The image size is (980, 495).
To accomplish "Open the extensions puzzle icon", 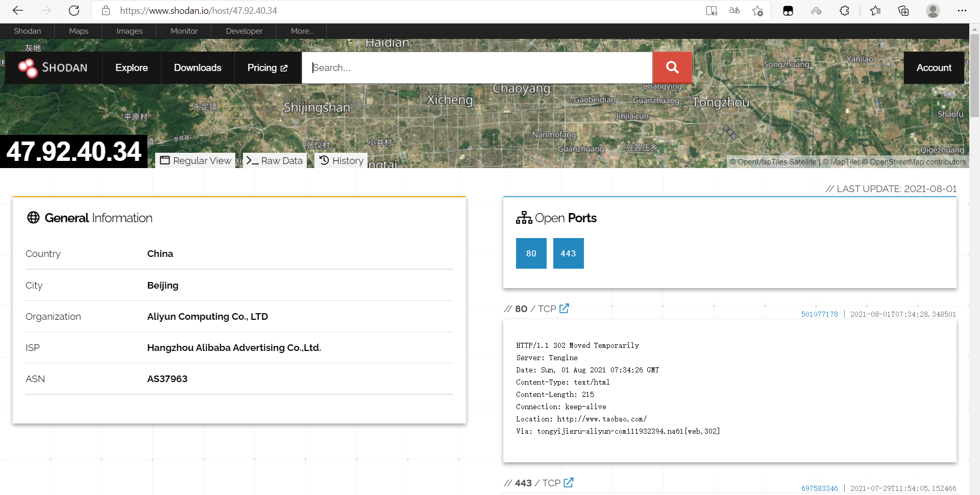I will (844, 11).
